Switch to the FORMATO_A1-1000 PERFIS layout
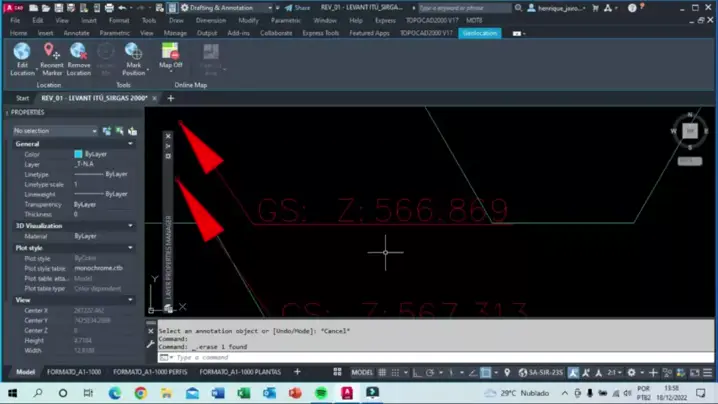Viewport: 718px width, 404px height. click(x=150, y=372)
